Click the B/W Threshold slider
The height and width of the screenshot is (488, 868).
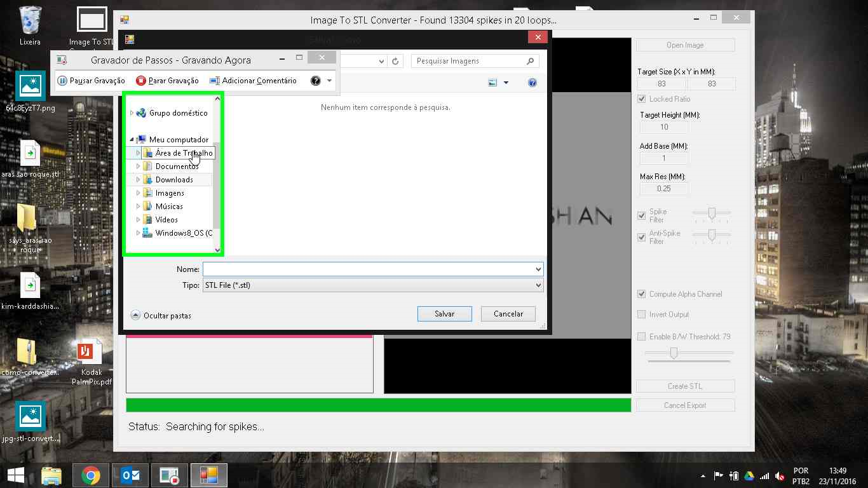click(x=689, y=353)
